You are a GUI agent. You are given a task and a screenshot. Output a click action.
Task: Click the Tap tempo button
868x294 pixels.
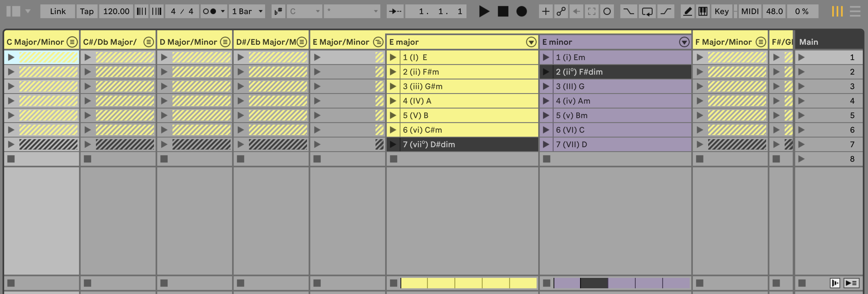(87, 11)
